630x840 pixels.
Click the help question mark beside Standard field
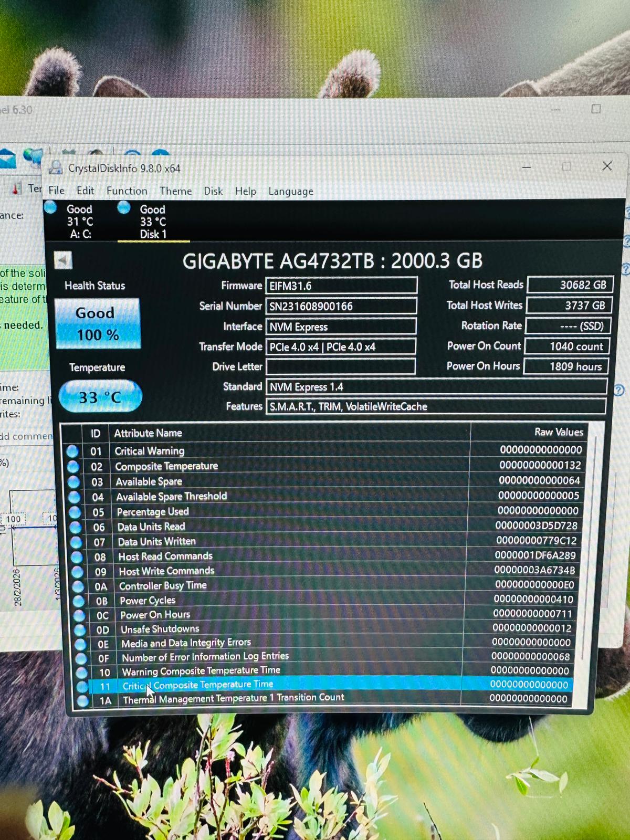tap(619, 390)
